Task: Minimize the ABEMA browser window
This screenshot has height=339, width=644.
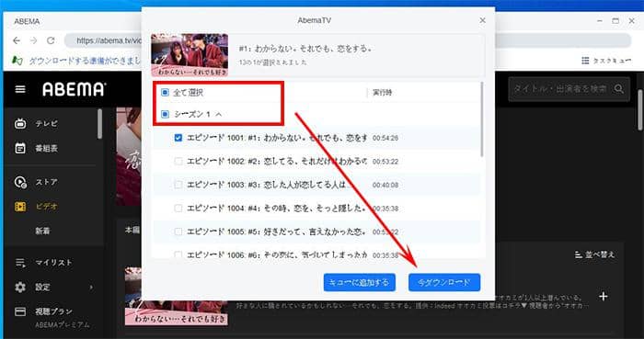Action: click(600, 20)
